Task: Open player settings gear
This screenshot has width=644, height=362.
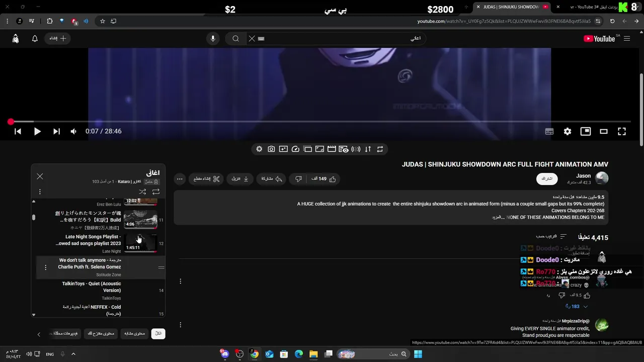Action: pyautogui.click(x=568, y=131)
